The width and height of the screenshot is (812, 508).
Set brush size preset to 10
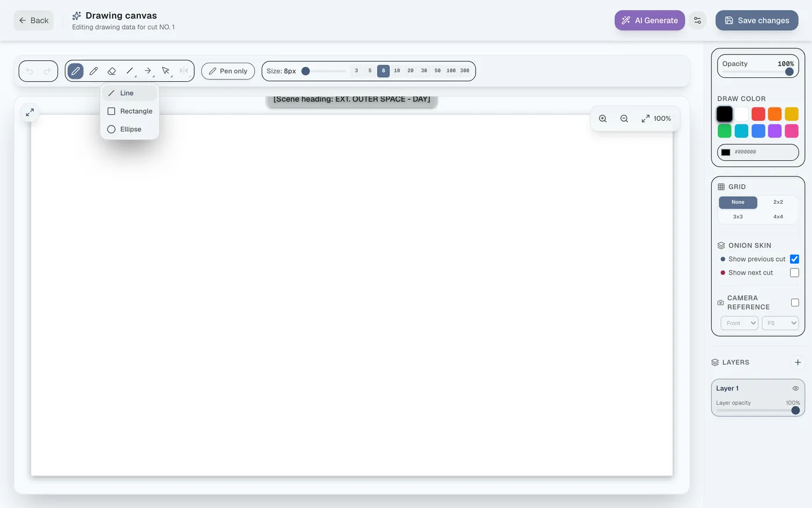[397, 71]
